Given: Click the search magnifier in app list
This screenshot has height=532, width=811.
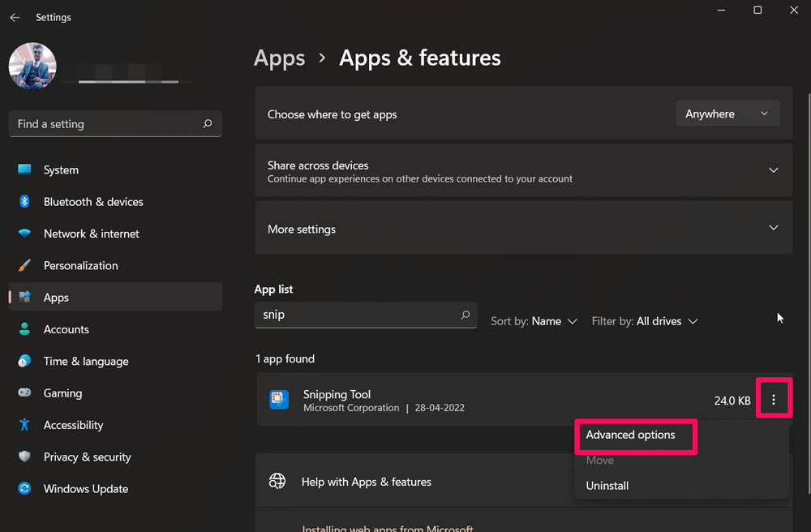Looking at the screenshot, I should tap(466, 315).
